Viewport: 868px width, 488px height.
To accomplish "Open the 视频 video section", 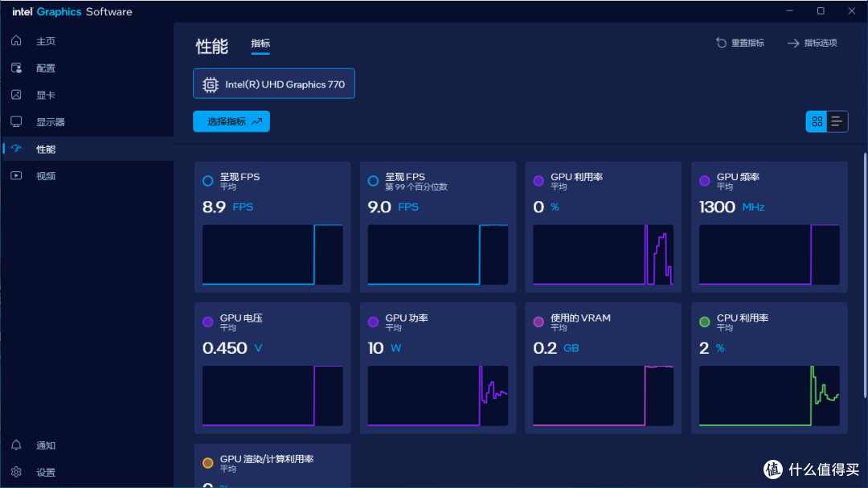I will click(x=46, y=175).
